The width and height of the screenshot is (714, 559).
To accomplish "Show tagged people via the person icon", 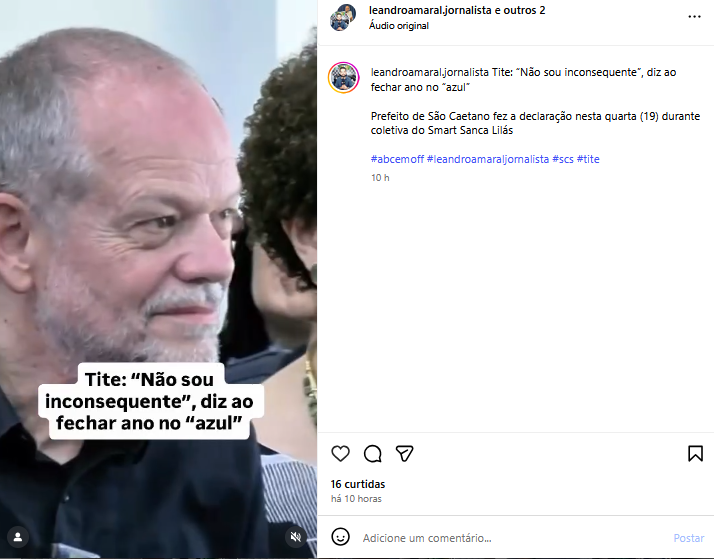I will tap(18, 537).
